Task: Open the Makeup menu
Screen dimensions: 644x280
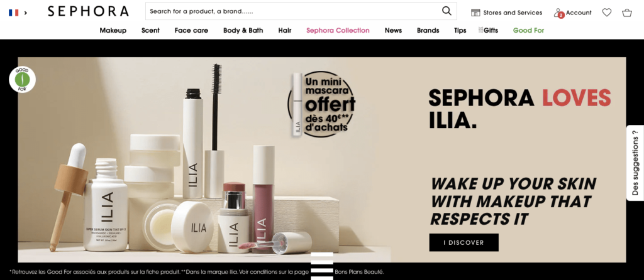Action: pyautogui.click(x=113, y=30)
